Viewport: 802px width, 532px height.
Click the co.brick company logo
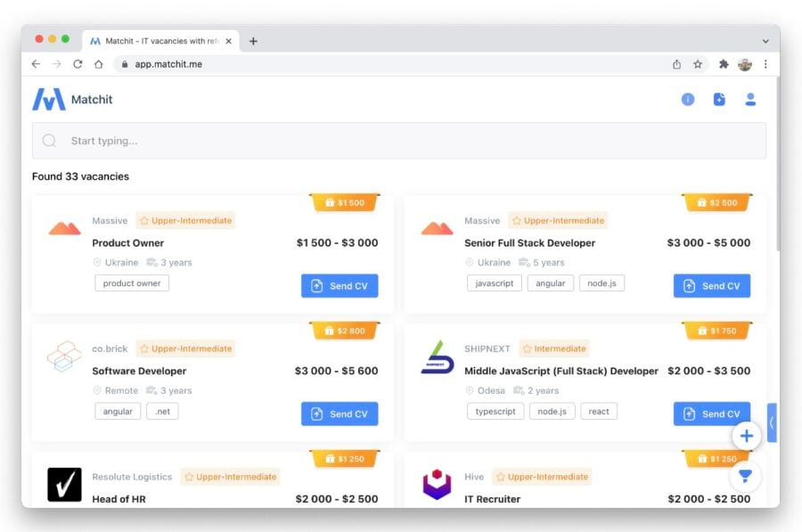[64, 356]
